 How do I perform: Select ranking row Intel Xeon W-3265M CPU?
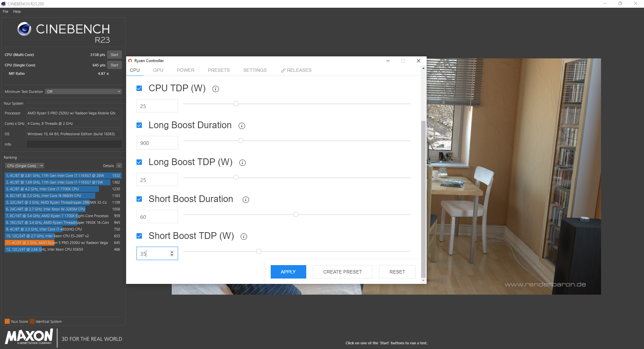point(63,209)
